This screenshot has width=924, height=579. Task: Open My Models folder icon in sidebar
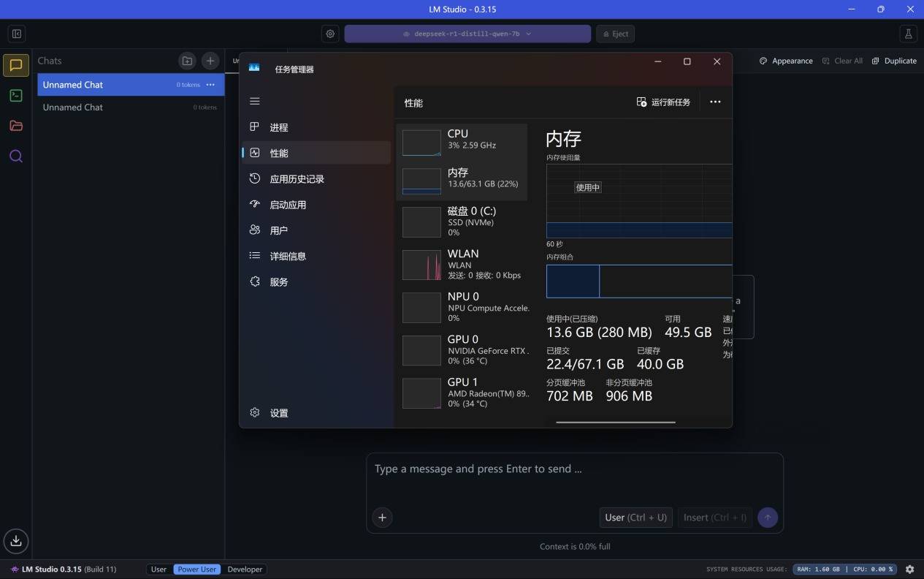(16, 126)
